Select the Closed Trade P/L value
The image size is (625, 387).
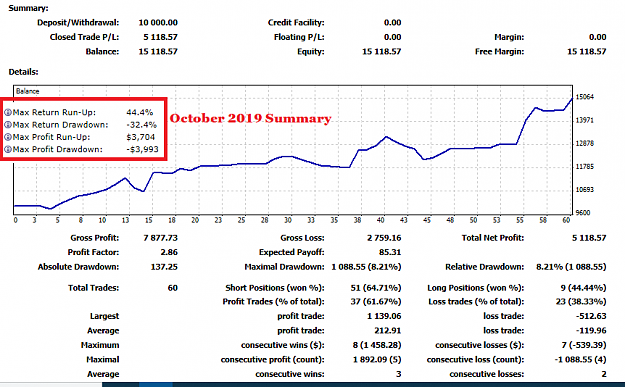point(160,37)
